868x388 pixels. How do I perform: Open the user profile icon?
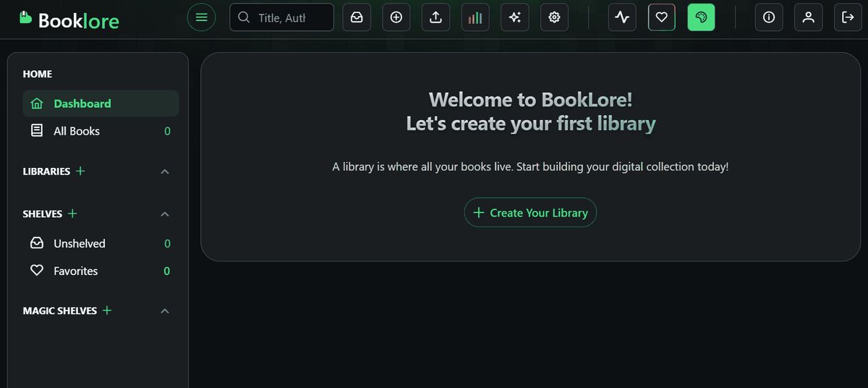click(x=808, y=17)
